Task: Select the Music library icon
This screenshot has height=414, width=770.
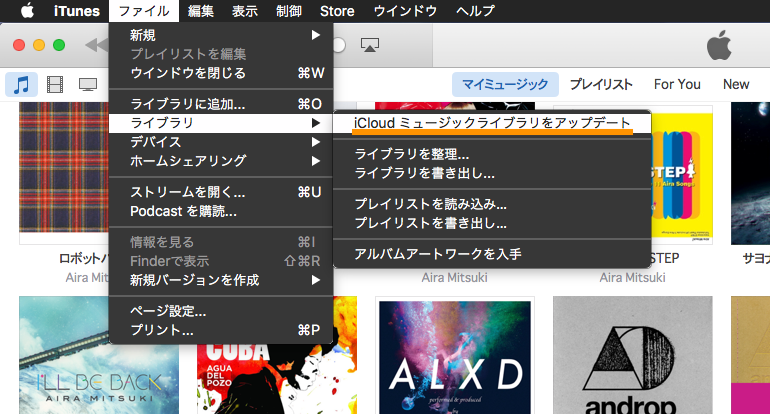Action: click(21, 84)
